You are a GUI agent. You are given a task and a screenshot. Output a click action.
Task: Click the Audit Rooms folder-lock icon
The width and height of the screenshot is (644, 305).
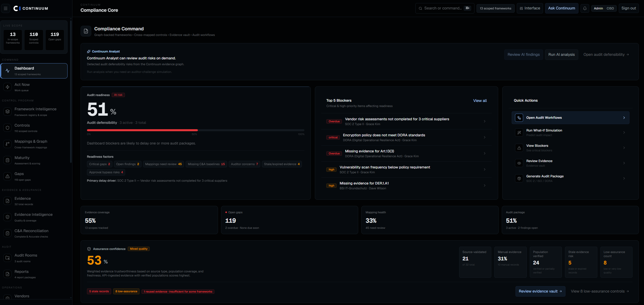click(7, 258)
